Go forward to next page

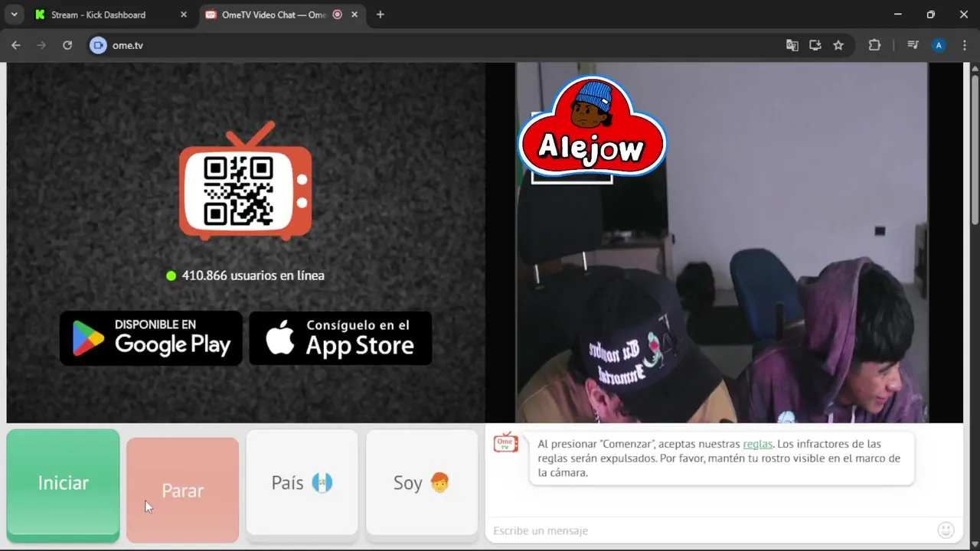[x=41, y=45]
